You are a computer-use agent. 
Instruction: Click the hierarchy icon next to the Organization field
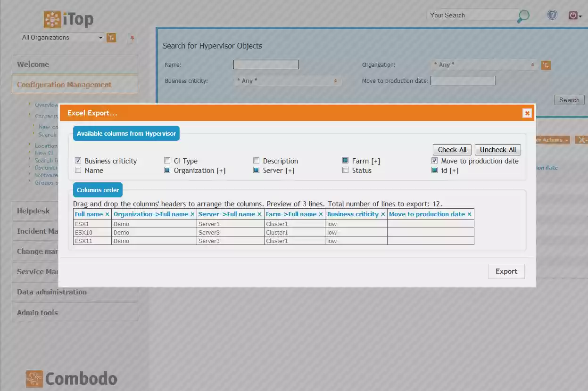(x=546, y=65)
